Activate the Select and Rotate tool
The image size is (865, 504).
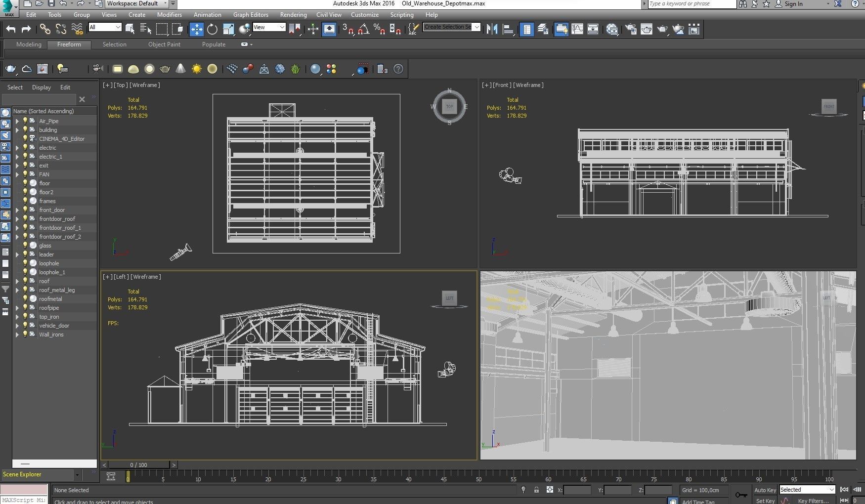coord(213,29)
